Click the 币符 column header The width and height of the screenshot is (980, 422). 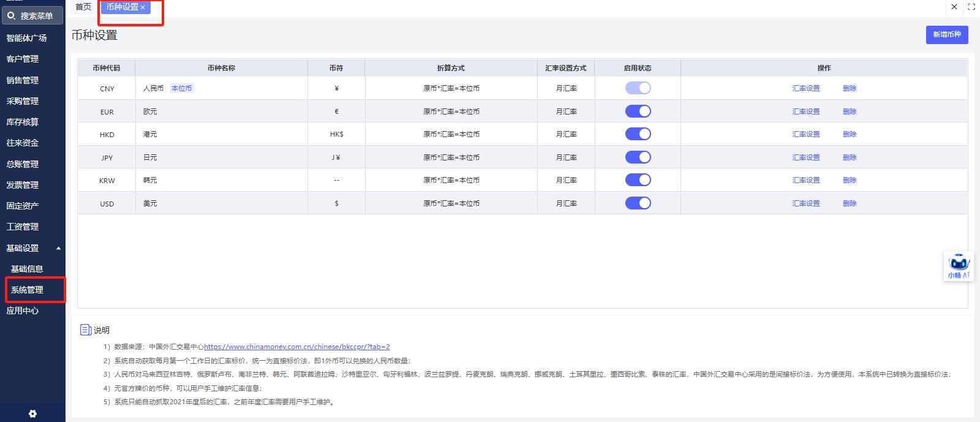(336, 68)
